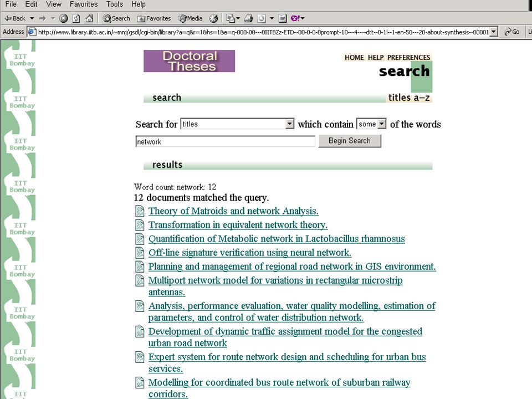532x399 pixels.
Task: Open the History icon in toolbar
Action: coord(213,18)
